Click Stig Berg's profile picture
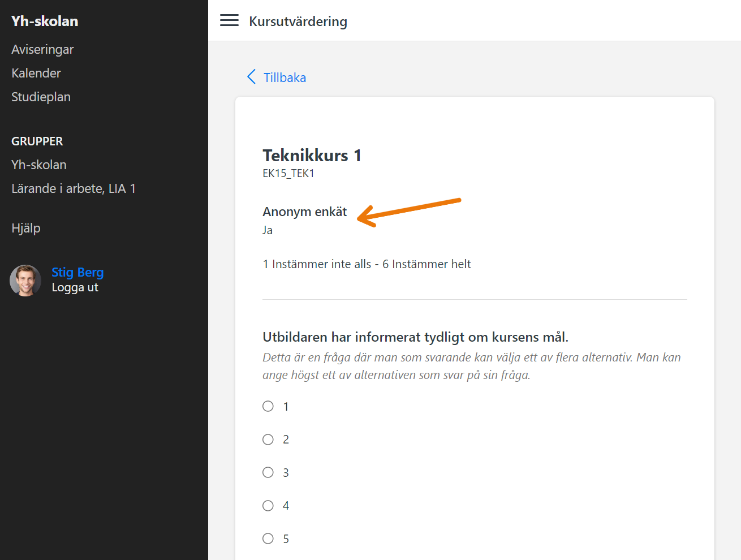 (25, 280)
